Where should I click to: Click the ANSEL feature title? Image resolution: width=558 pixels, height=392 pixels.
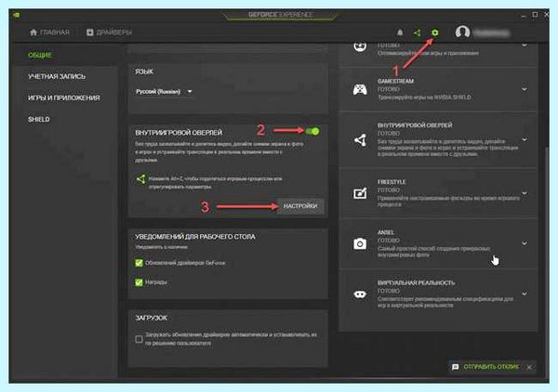pos(386,232)
